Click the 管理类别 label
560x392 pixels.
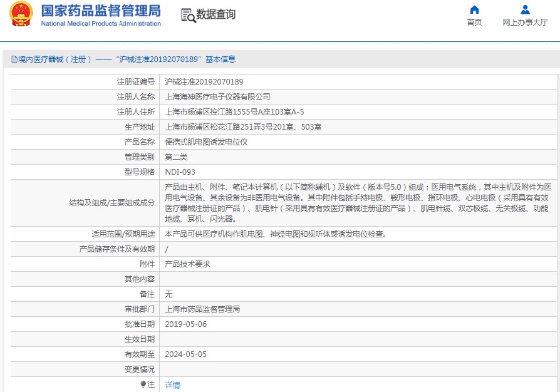click(140, 157)
